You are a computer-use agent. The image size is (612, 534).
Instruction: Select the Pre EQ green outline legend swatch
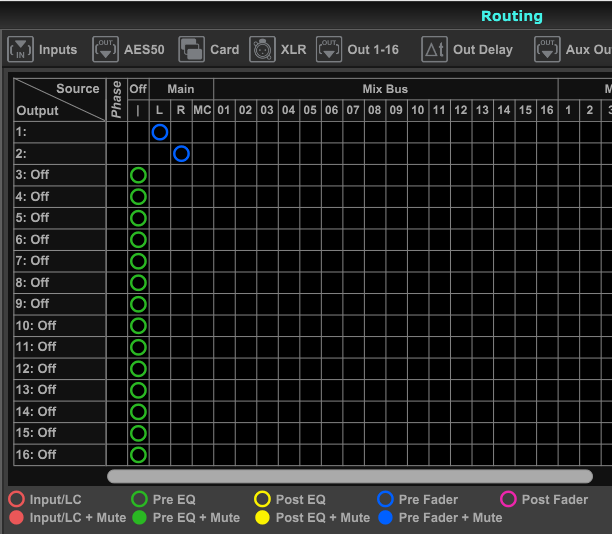click(x=139, y=499)
